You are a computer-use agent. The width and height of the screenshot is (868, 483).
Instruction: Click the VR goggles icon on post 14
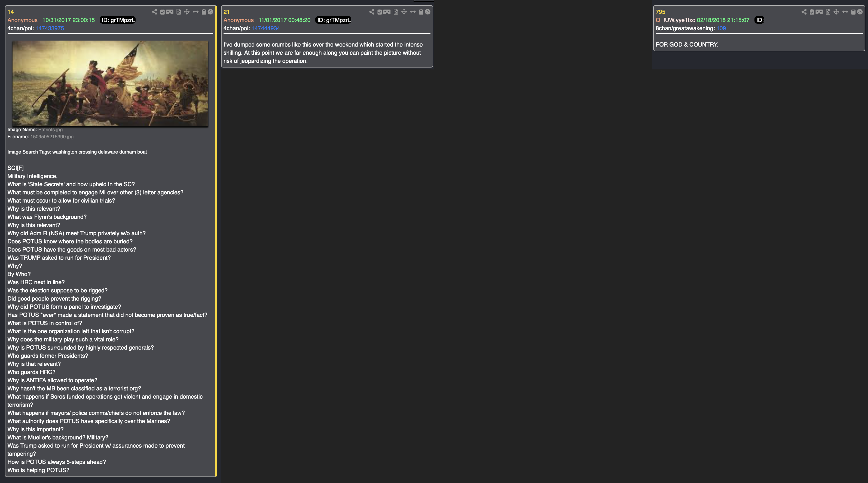click(170, 12)
